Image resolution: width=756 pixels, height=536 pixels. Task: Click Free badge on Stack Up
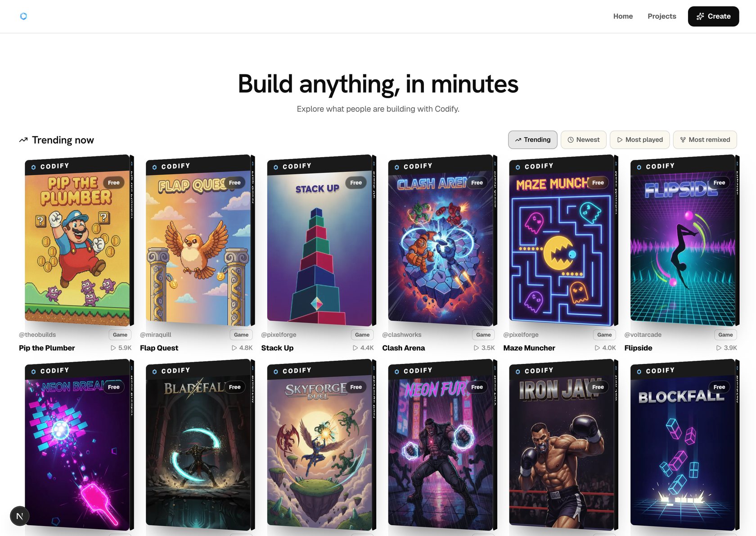pos(356,182)
